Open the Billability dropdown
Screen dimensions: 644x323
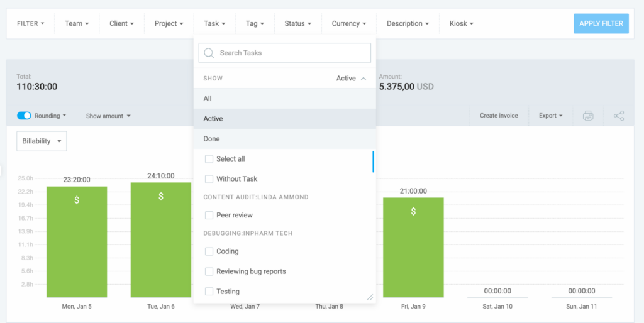(x=42, y=141)
